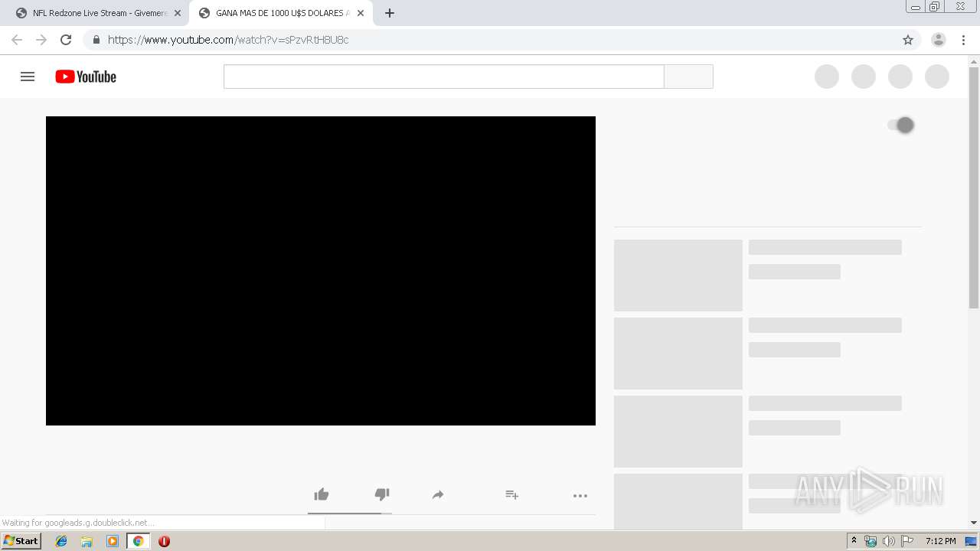
Task: Save video to playlist icon
Action: 512,495
